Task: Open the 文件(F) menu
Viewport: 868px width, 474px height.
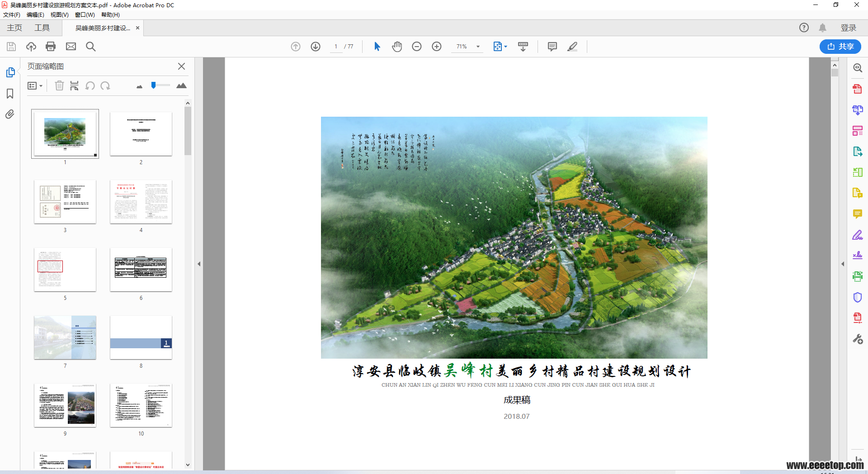Action: [x=12, y=15]
